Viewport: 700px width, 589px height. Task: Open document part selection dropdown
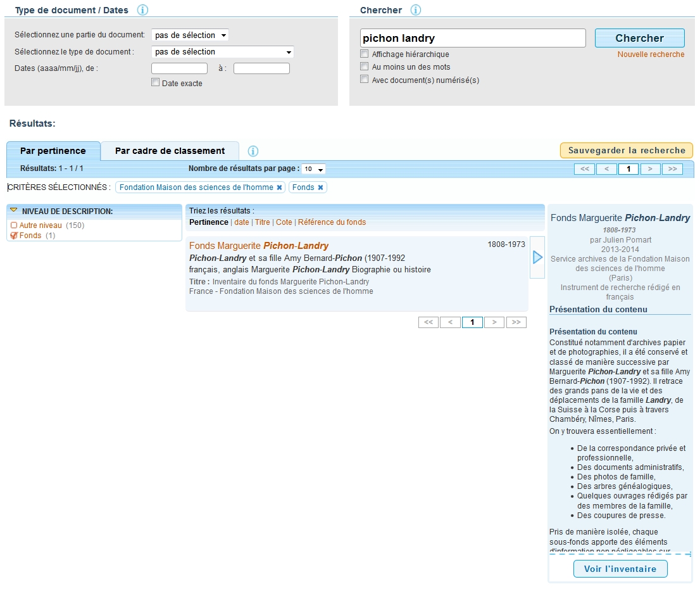190,35
